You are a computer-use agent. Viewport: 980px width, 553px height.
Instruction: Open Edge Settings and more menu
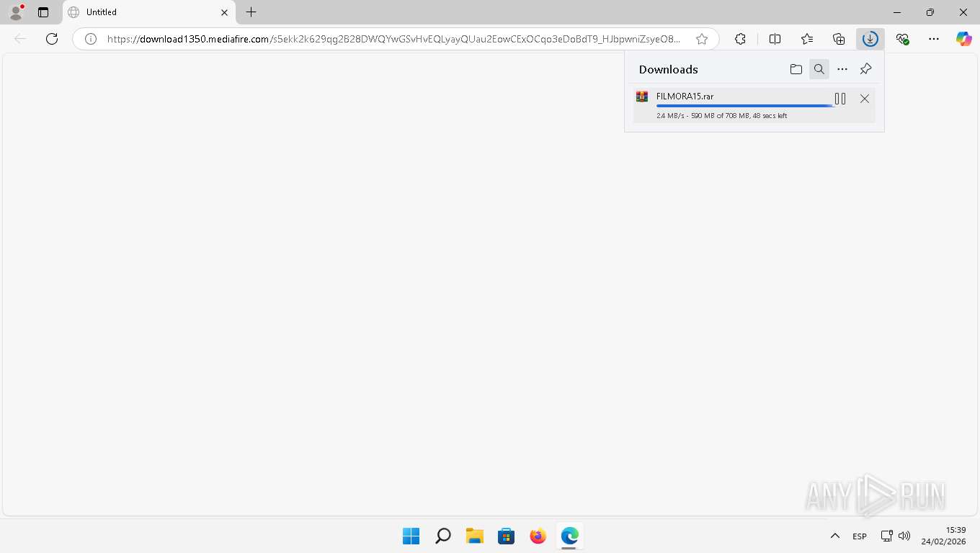934,39
